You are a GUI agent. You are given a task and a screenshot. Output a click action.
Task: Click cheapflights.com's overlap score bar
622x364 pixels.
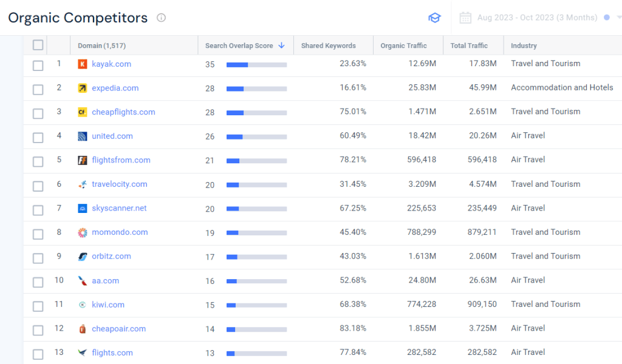[256, 112]
